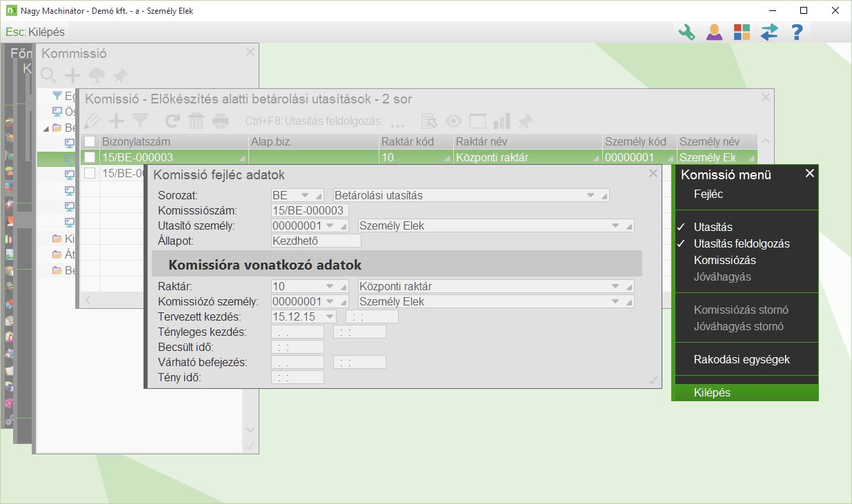The image size is (852, 504).
Task: Click the plus icon in Kommissió panel
Action: click(72, 75)
